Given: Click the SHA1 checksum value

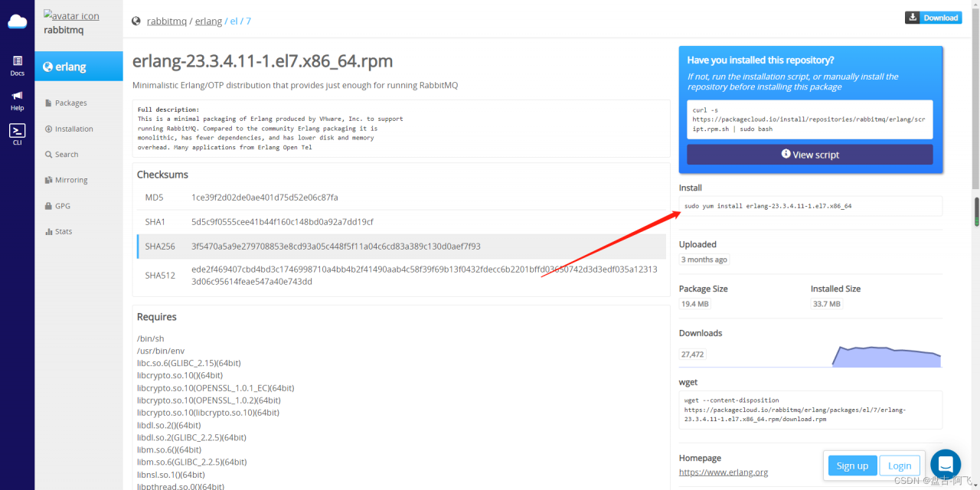Looking at the screenshot, I should click(283, 222).
